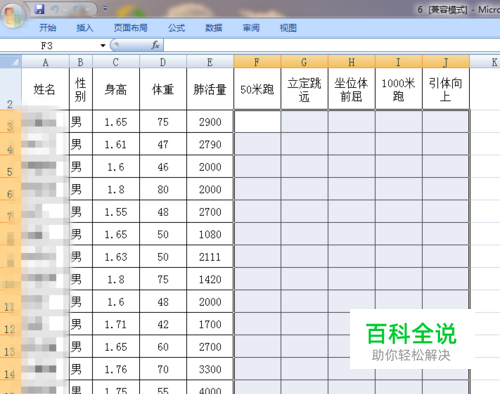This screenshot has width=500, height=394.
Task: Click the height cell showing 1.55
Action: click(116, 212)
